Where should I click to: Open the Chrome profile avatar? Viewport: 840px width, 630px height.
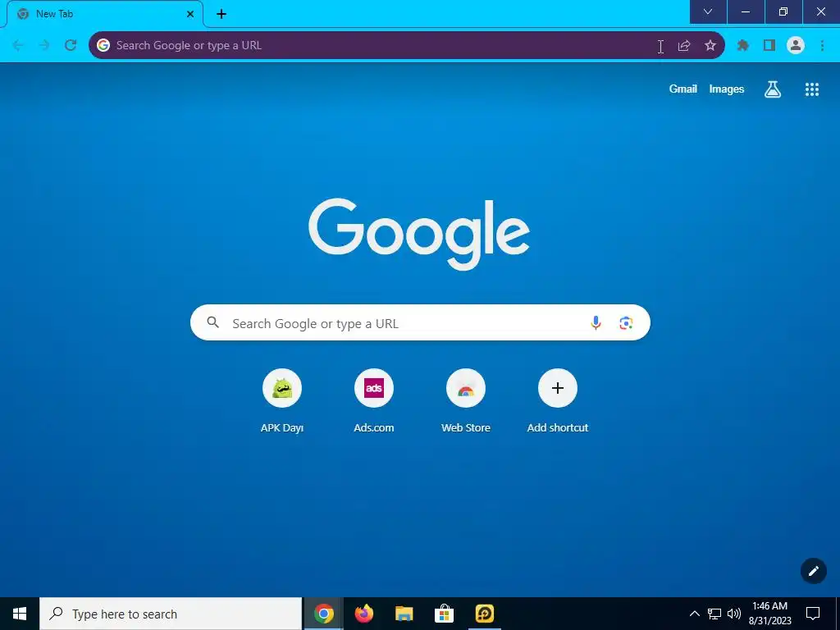click(796, 46)
